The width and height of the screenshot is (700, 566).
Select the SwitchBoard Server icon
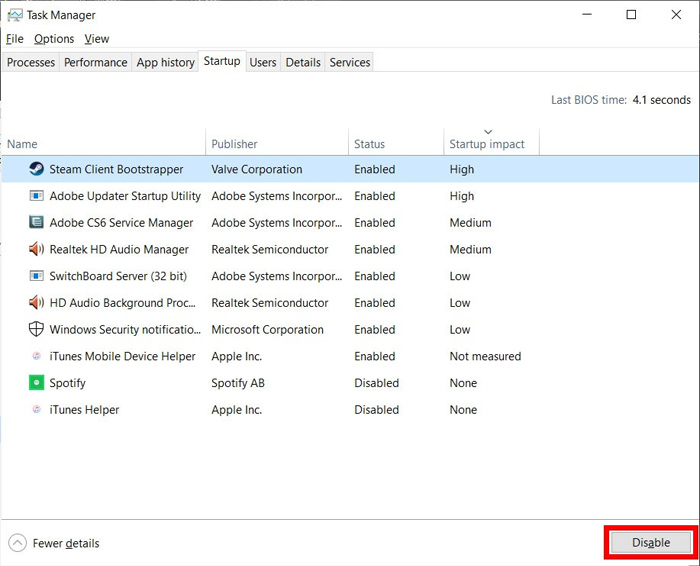36,276
